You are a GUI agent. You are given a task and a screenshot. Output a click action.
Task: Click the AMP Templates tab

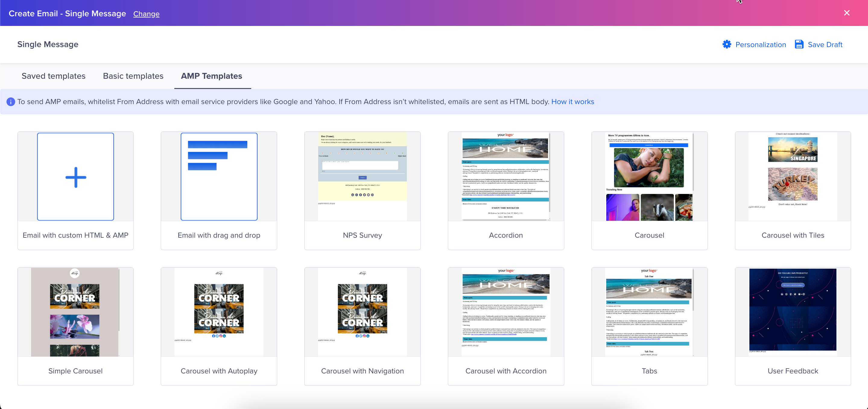tap(211, 76)
